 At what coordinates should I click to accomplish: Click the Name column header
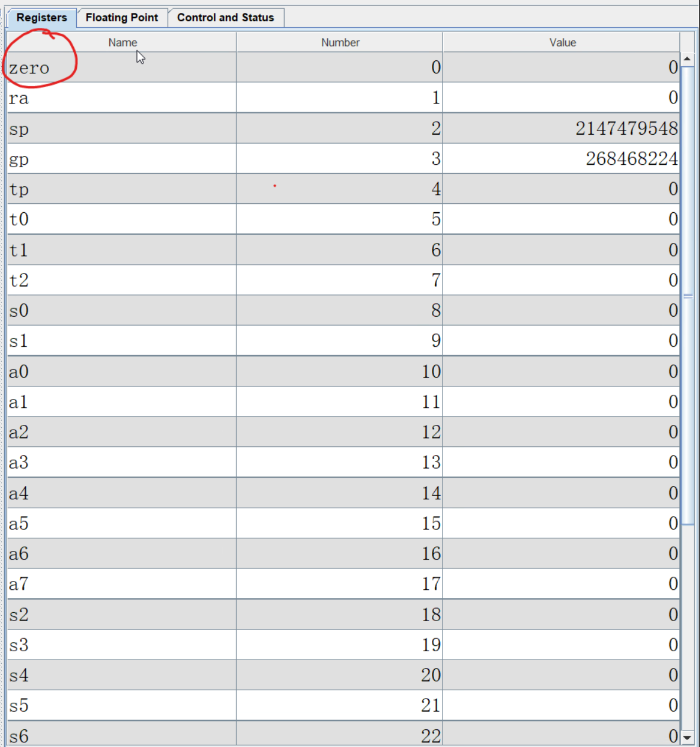(122, 43)
